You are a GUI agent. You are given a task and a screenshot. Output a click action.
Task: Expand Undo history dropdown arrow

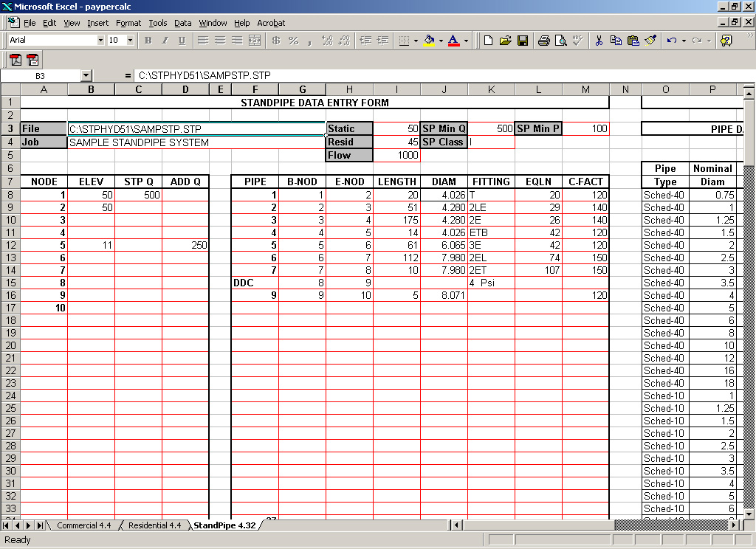tap(684, 41)
